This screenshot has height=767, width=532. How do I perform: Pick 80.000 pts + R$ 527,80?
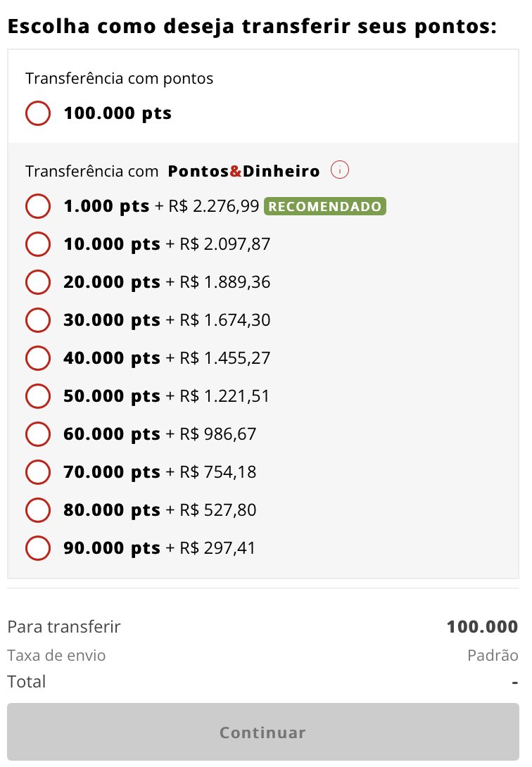(38, 509)
